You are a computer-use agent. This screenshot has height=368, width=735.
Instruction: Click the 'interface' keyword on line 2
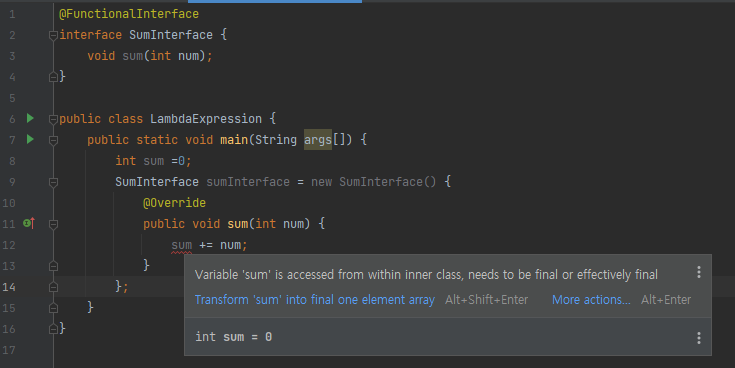pyautogui.click(x=90, y=35)
